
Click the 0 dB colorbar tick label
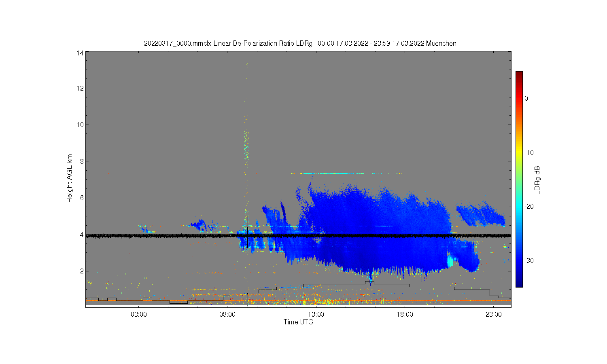click(x=526, y=98)
